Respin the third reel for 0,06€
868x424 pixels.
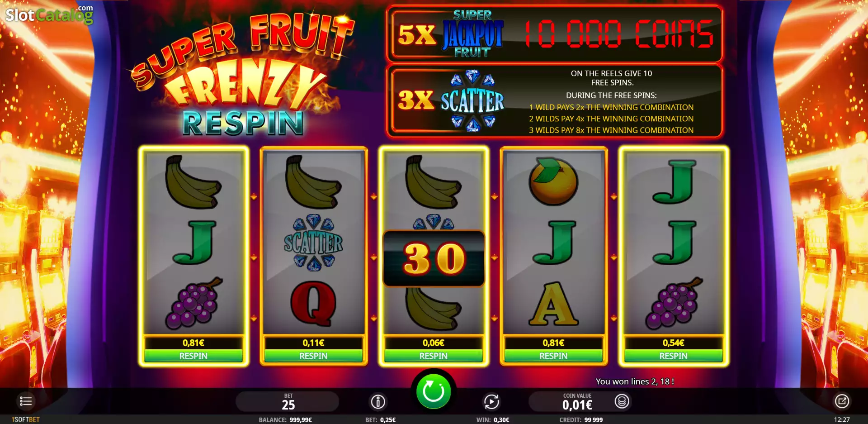click(434, 356)
